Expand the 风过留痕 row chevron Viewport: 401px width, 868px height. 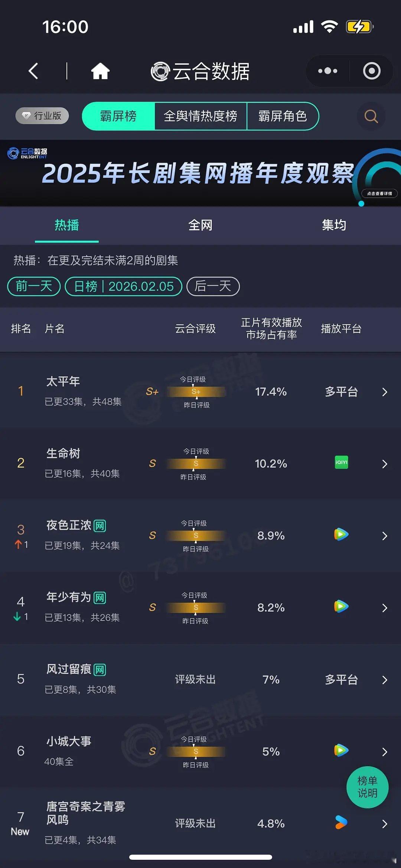(x=384, y=680)
